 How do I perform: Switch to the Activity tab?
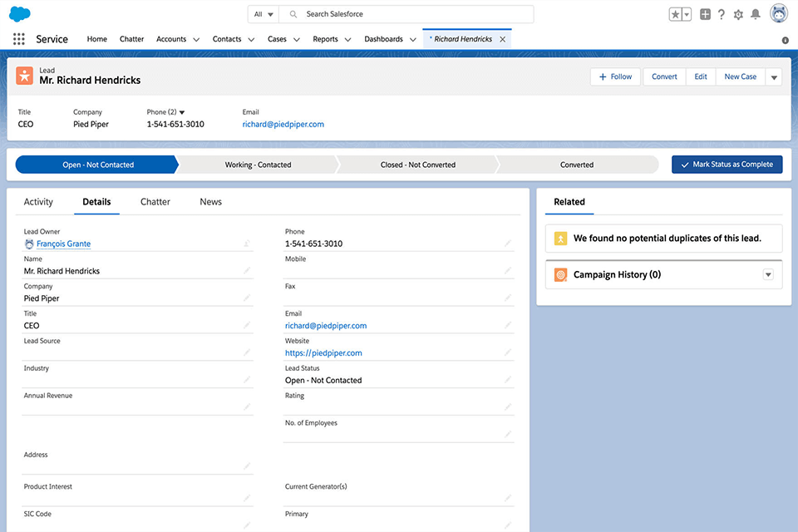38,202
